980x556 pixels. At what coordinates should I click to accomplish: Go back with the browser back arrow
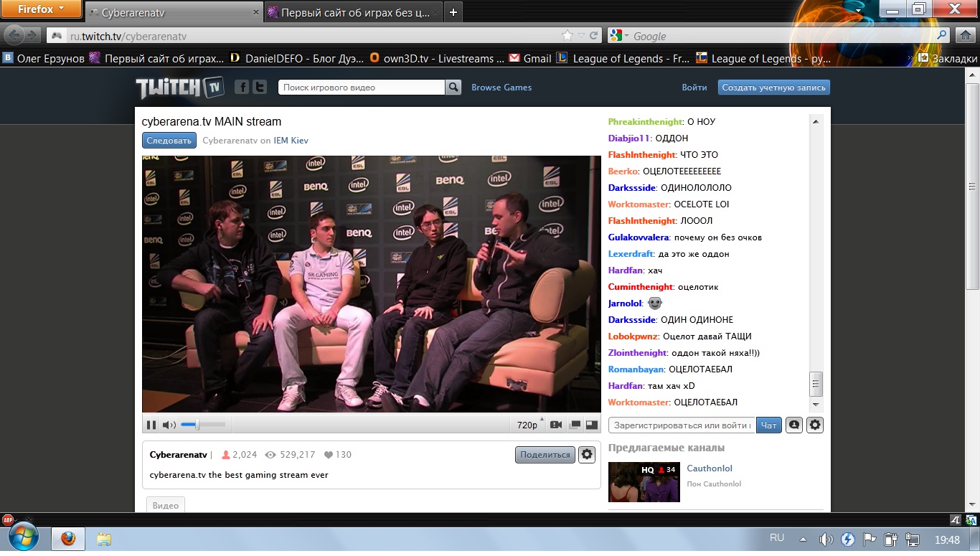pos(14,35)
